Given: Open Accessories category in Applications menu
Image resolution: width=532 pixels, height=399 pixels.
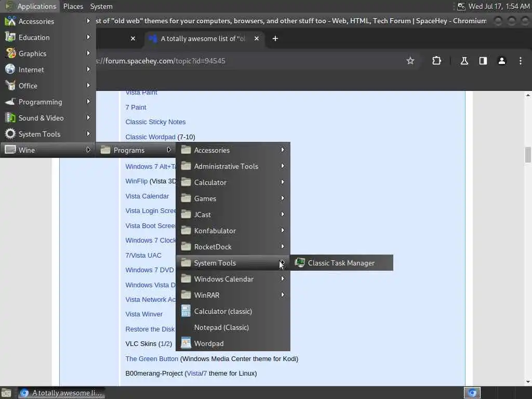Looking at the screenshot, I should tap(48, 21).
